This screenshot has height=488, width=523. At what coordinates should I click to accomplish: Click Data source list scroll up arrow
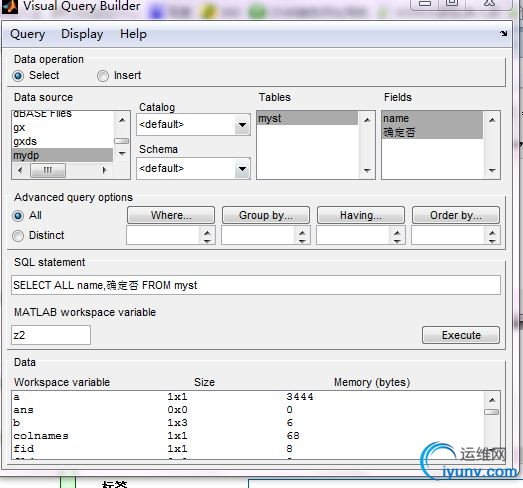(122, 120)
